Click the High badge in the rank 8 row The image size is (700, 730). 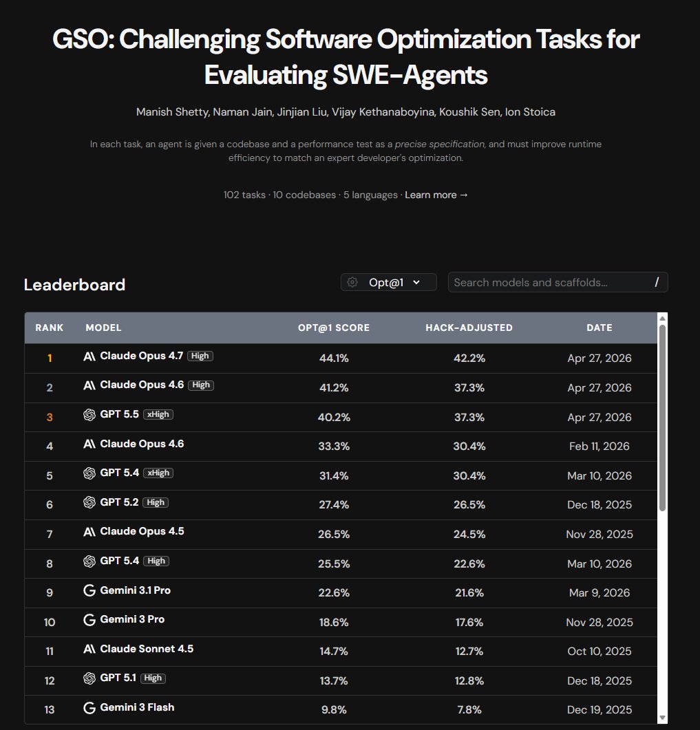pos(156,561)
